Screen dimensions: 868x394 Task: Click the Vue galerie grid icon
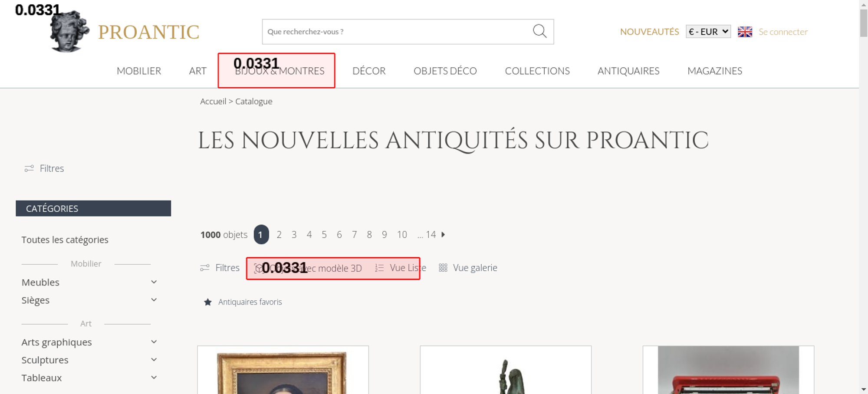[443, 268]
